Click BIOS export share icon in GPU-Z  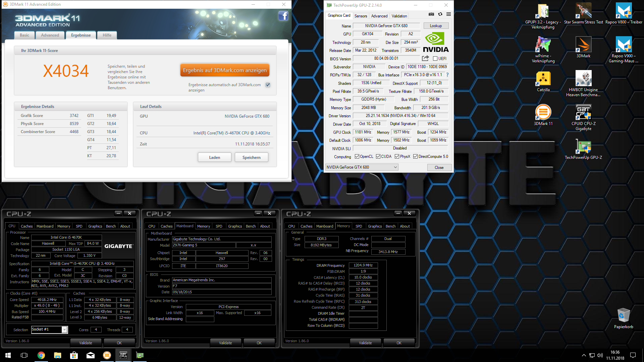pyautogui.click(x=425, y=58)
